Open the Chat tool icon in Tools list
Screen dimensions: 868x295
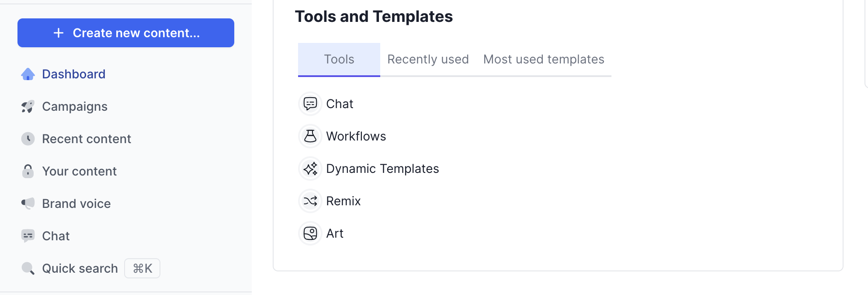[x=310, y=104]
